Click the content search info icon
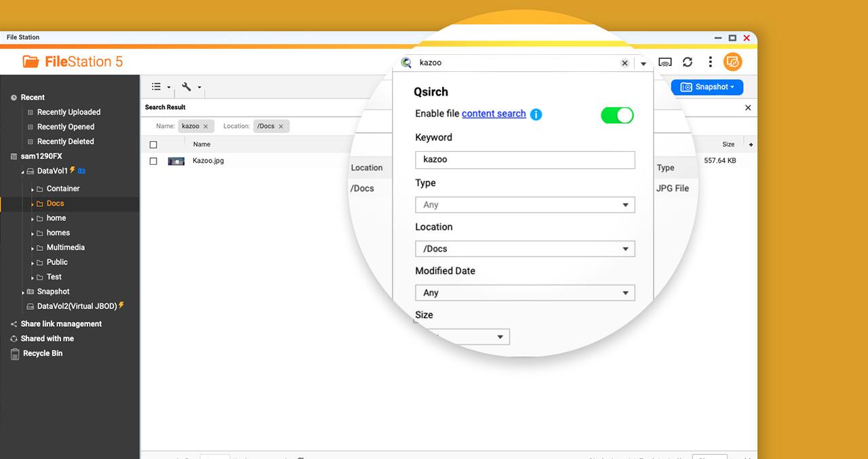 (536, 115)
